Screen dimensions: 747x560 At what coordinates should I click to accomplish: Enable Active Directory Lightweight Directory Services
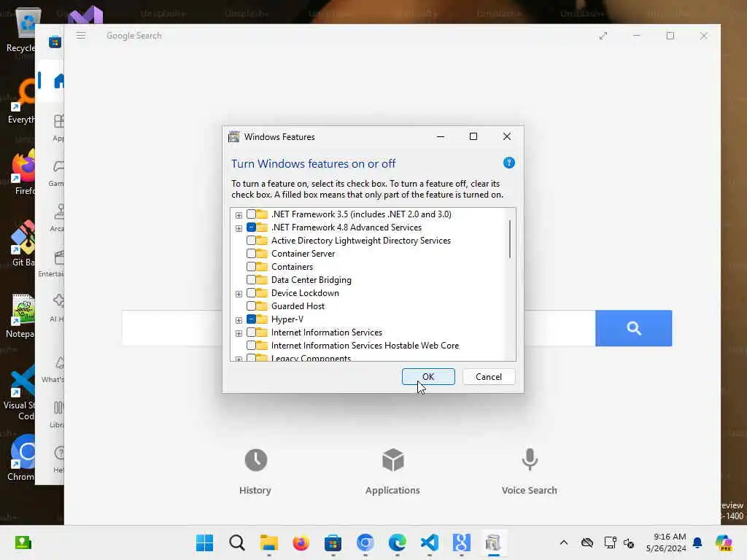(251, 241)
